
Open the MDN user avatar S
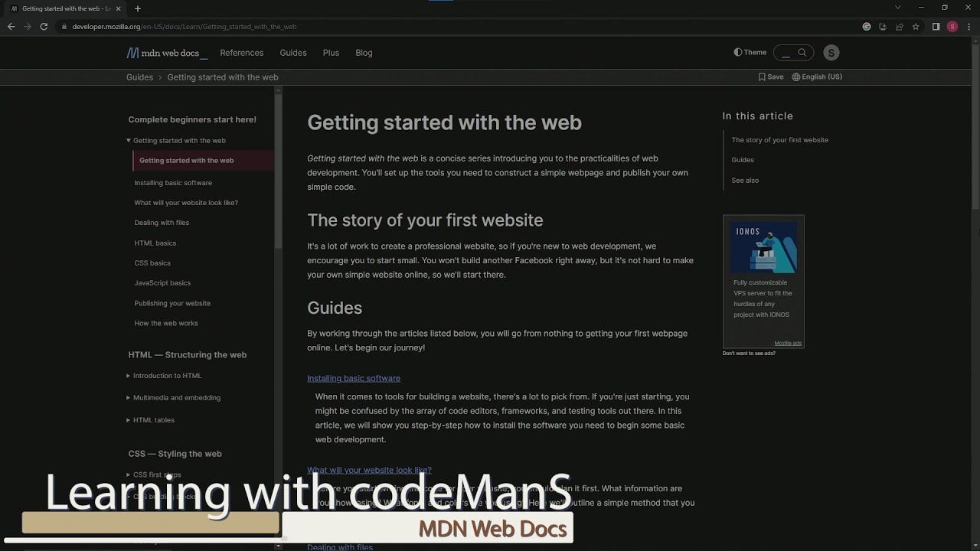point(831,53)
